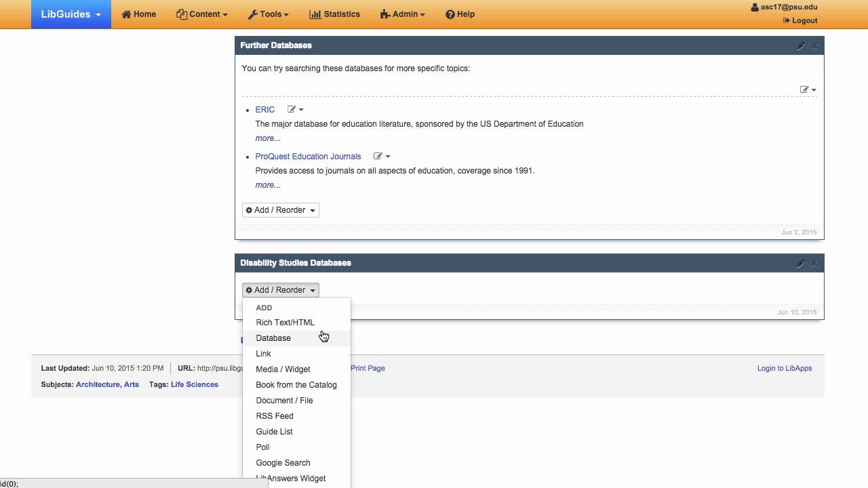Image resolution: width=868 pixels, height=488 pixels.
Task: Open the Arts subject link
Action: click(132, 384)
